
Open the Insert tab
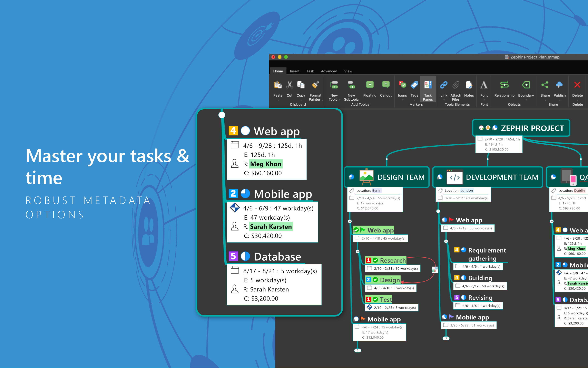click(x=294, y=71)
